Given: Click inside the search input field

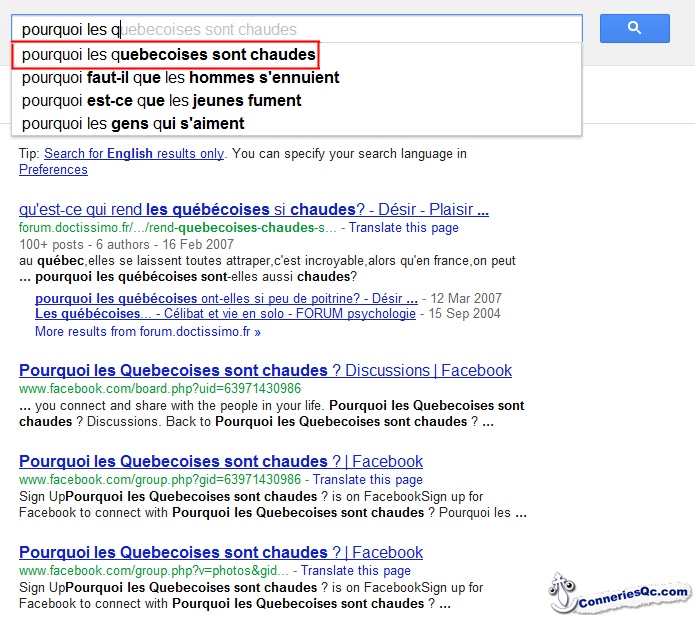Looking at the screenshot, I should [x=297, y=29].
